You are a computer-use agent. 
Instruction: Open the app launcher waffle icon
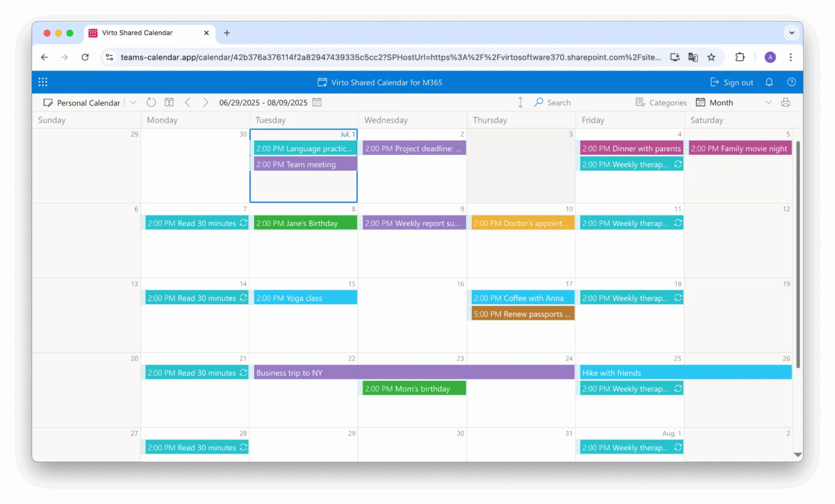click(x=43, y=82)
